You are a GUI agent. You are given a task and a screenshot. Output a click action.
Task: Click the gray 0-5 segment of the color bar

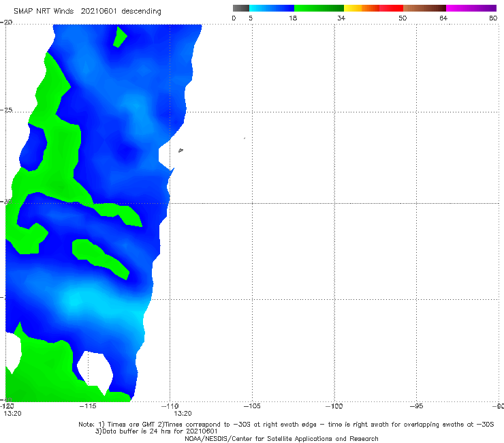pos(241,8)
